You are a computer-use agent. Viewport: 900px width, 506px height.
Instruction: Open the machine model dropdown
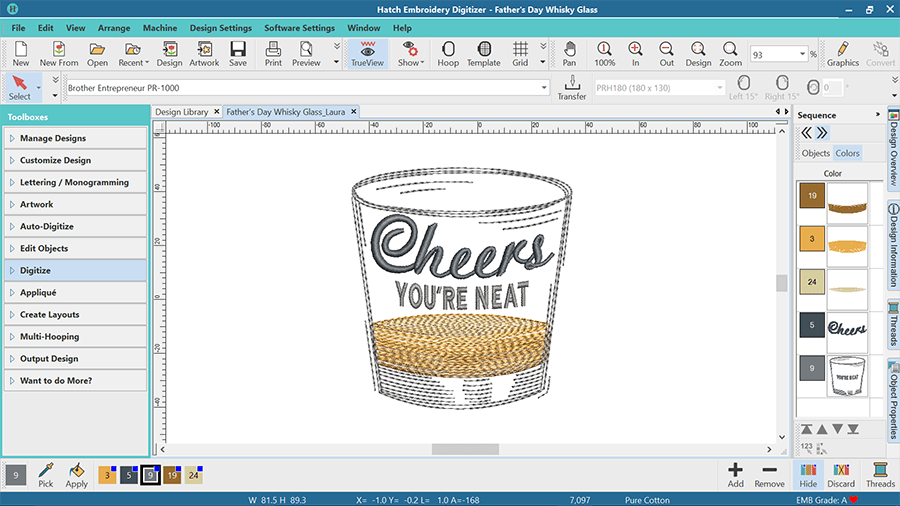(x=543, y=88)
